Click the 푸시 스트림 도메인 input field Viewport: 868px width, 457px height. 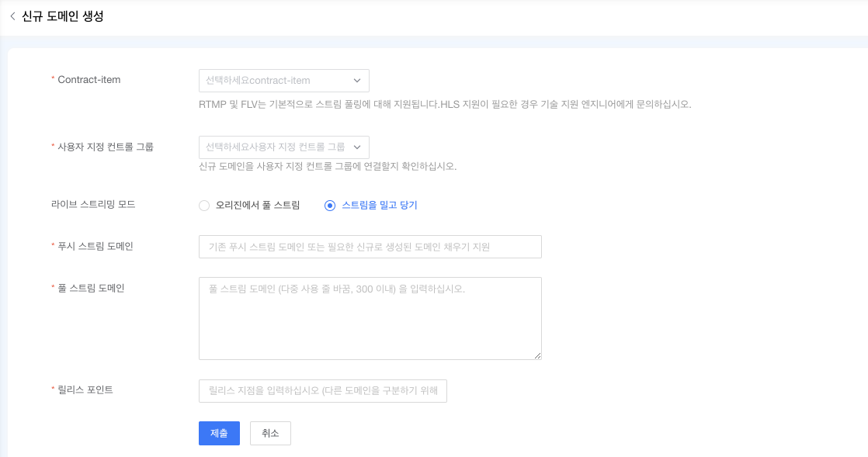pyautogui.click(x=370, y=246)
